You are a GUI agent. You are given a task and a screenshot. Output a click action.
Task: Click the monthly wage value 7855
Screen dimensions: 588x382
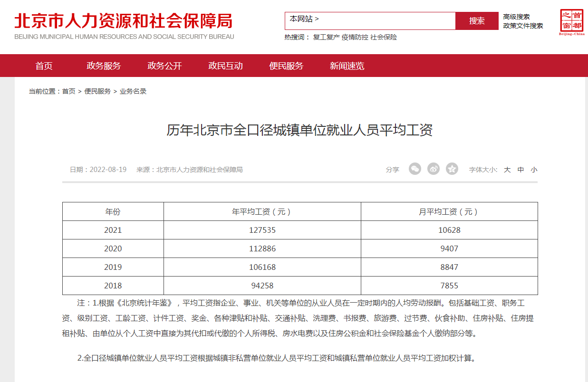[449, 286]
